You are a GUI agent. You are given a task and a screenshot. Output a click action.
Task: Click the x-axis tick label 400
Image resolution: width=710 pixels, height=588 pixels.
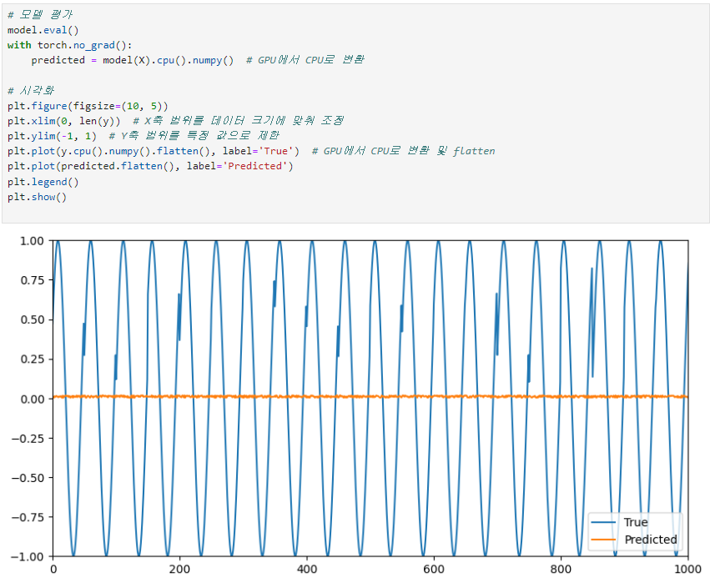307,569
